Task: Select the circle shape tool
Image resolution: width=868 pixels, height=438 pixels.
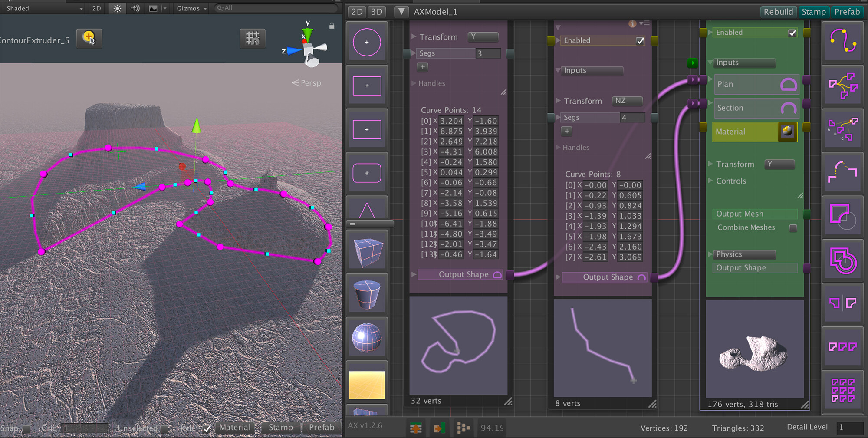Action: [367, 42]
